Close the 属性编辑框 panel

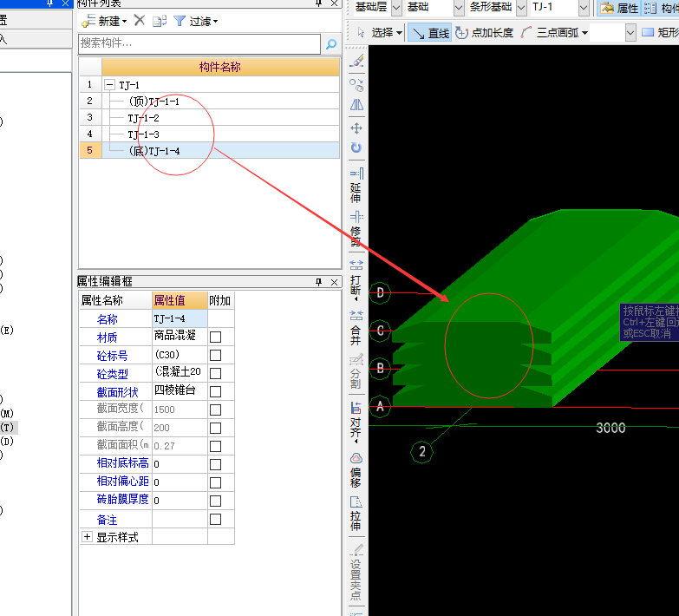(335, 282)
